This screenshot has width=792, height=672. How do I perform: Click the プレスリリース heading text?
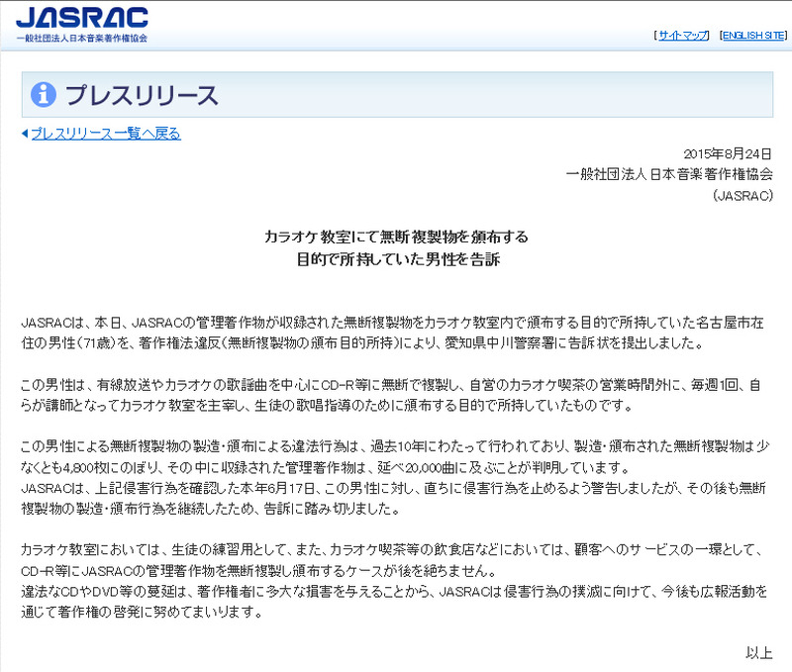point(141,95)
